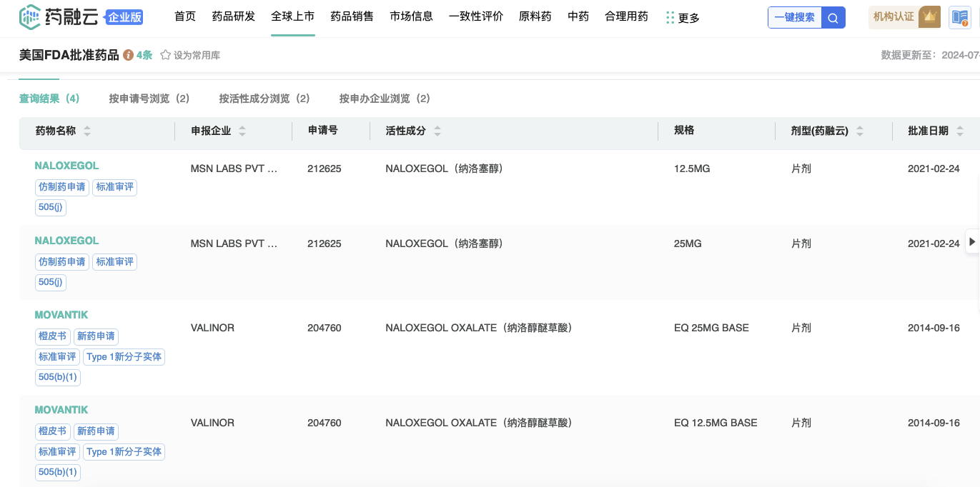Sort by 剂型(药融云) column arrows
Image resolution: width=980 pixels, height=487 pixels.
pyautogui.click(x=860, y=131)
